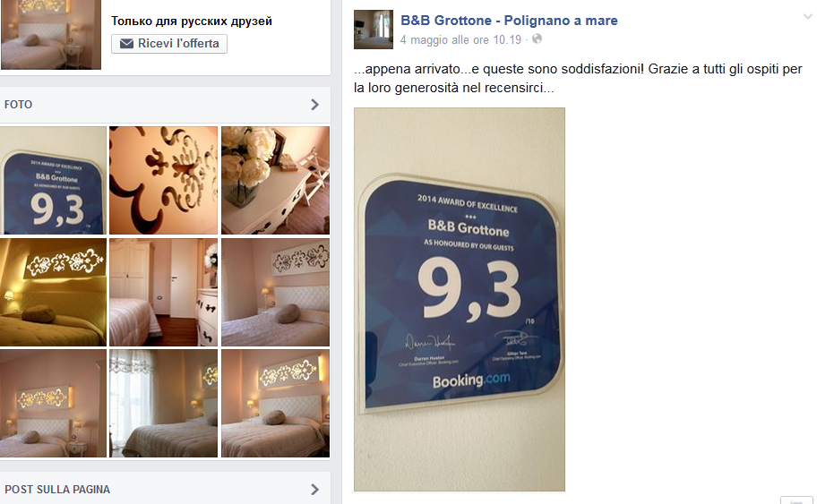Viewport: 817px width, 504px height.
Task: Open POST SULLA PAGINA section header
Action: click(57, 490)
